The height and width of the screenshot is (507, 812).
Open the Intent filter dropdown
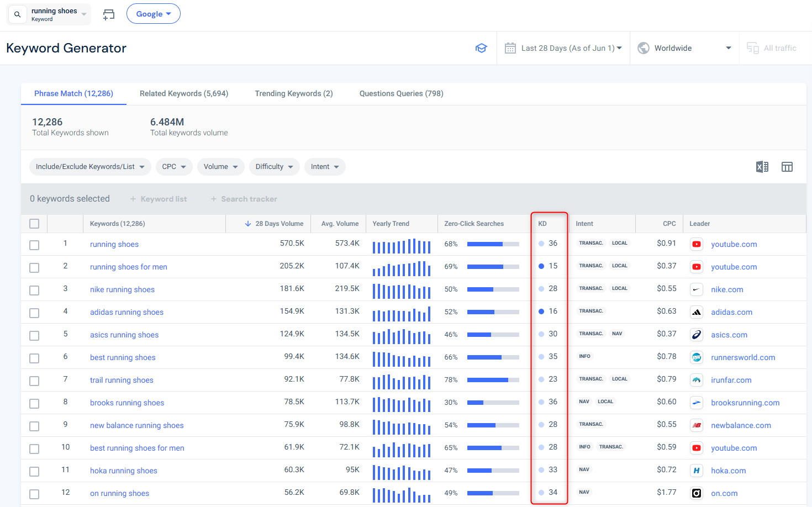click(x=325, y=167)
